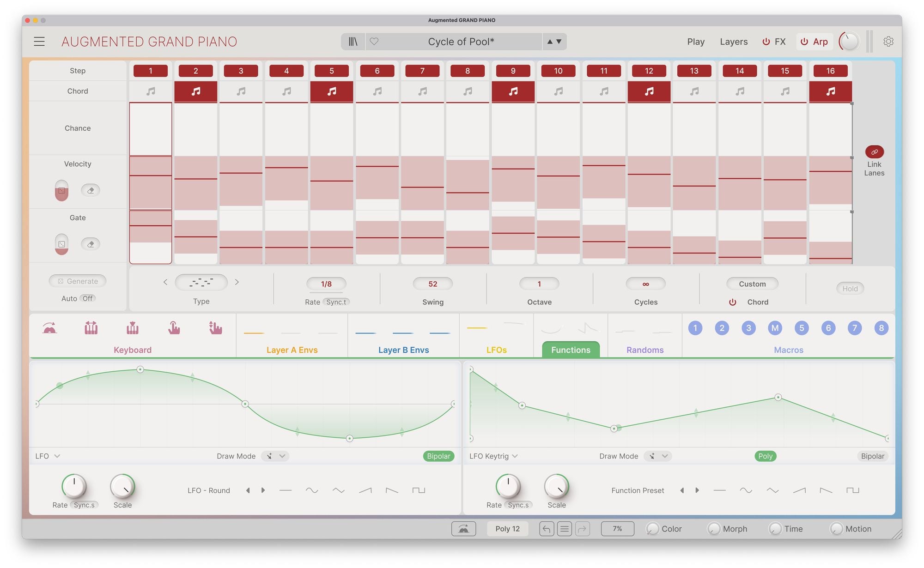Open the Layers view
Viewport: 924px width, 568px height.
(733, 42)
